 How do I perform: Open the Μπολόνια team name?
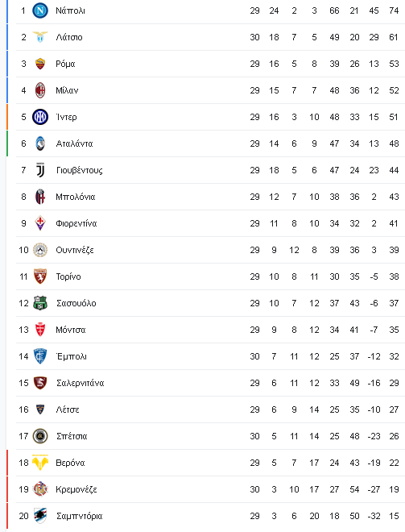[x=76, y=197]
